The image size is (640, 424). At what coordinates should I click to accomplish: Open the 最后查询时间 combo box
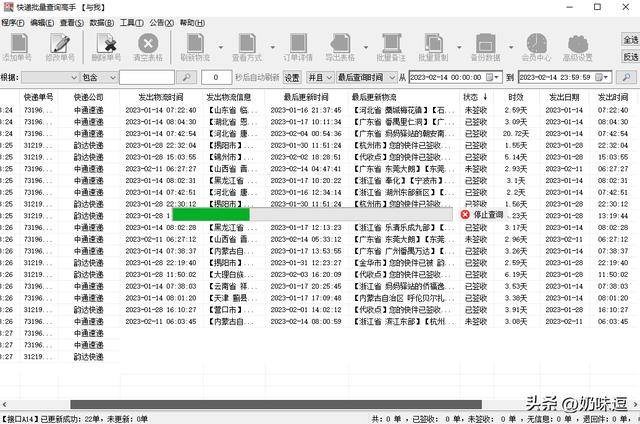pos(367,77)
